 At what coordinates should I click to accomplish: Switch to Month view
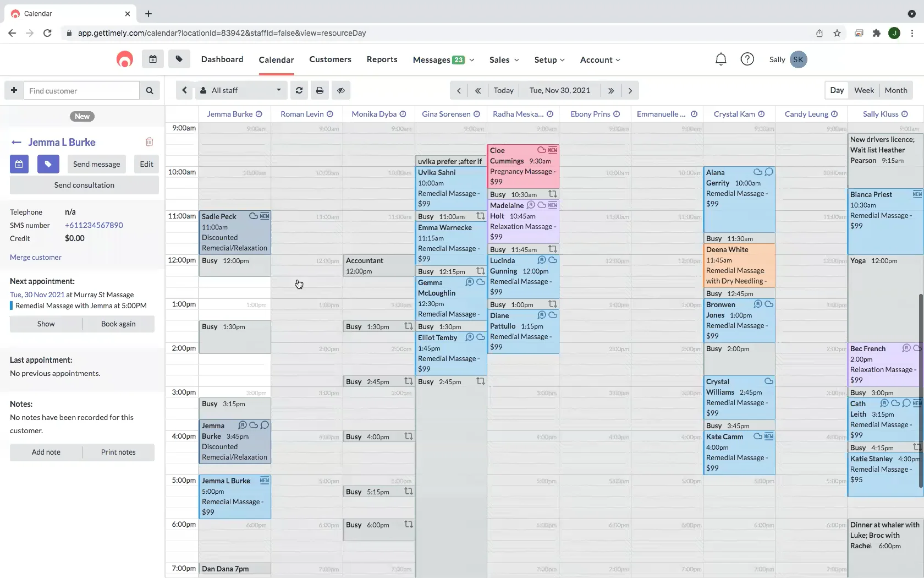pos(896,90)
